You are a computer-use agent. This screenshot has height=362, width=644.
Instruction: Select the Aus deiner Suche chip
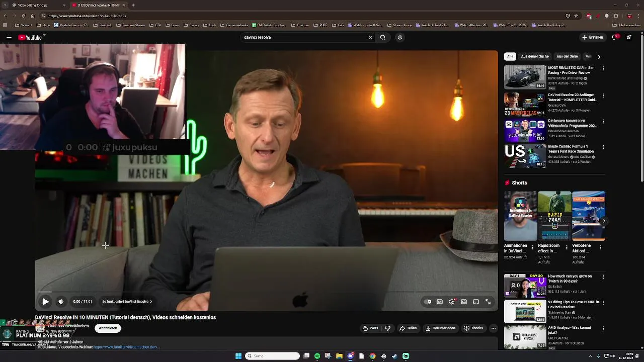click(x=535, y=56)
